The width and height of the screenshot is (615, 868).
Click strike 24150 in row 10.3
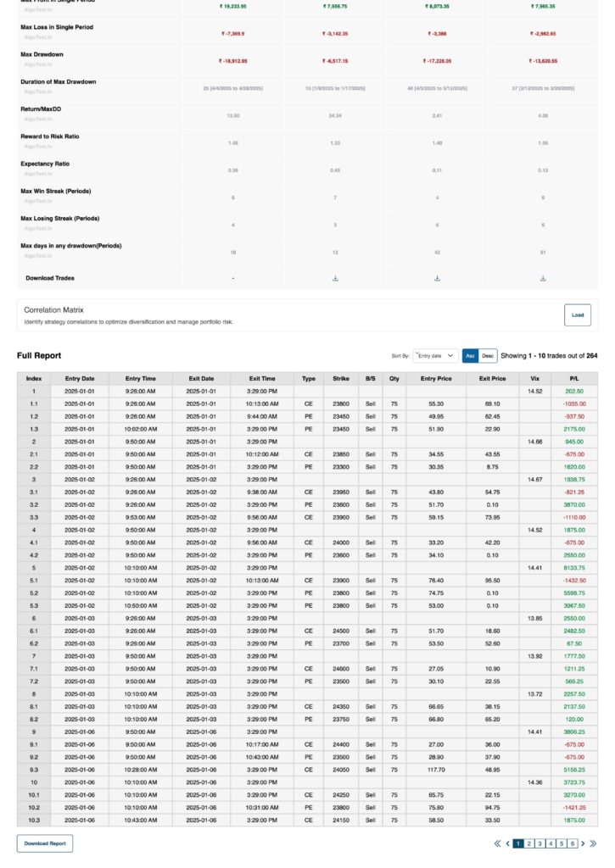pyautogui.click(x=341, y=821)
